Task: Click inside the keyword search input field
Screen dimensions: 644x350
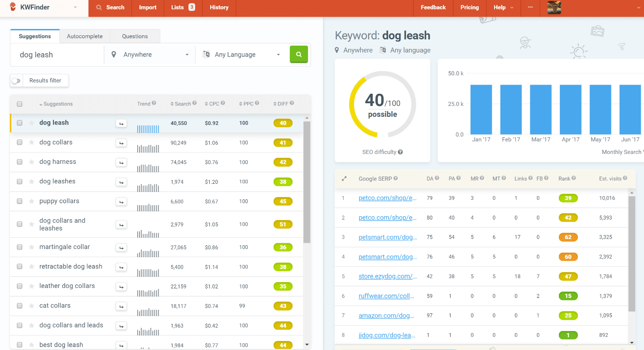Action: (x=57, y=54)
